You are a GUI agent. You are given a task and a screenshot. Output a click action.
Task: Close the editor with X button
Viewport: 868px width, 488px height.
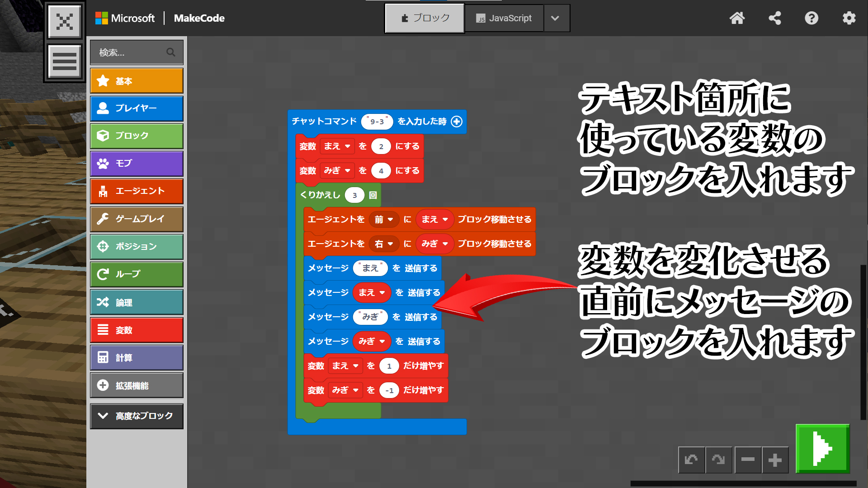click(x=65, y=21)
